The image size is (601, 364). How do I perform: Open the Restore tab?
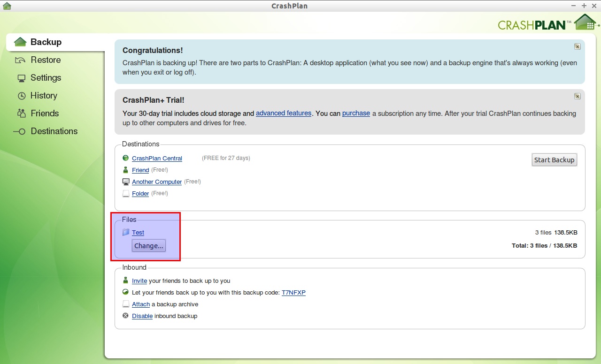tap(46, 60)
